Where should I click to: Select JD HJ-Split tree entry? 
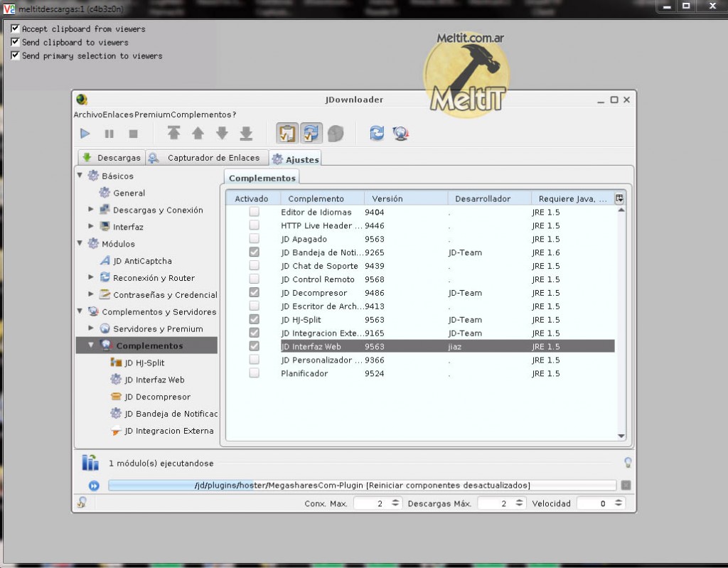[144, 363]
